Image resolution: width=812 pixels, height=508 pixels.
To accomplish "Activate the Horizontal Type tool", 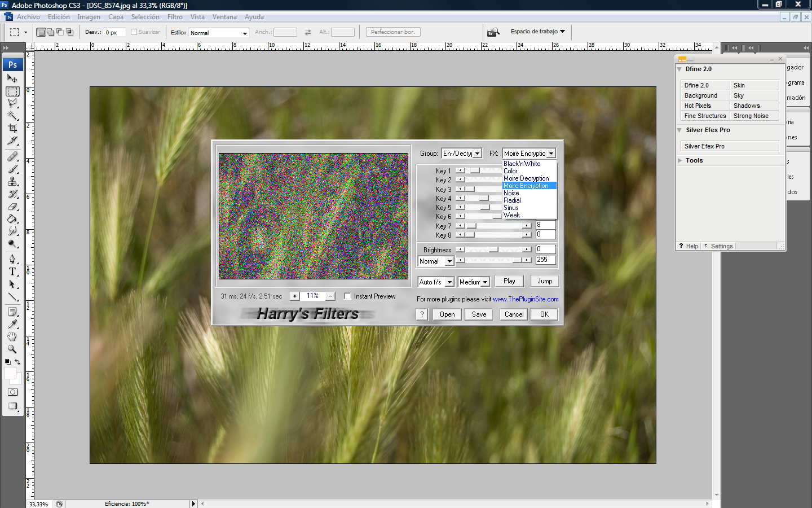I will click(12, 271).
